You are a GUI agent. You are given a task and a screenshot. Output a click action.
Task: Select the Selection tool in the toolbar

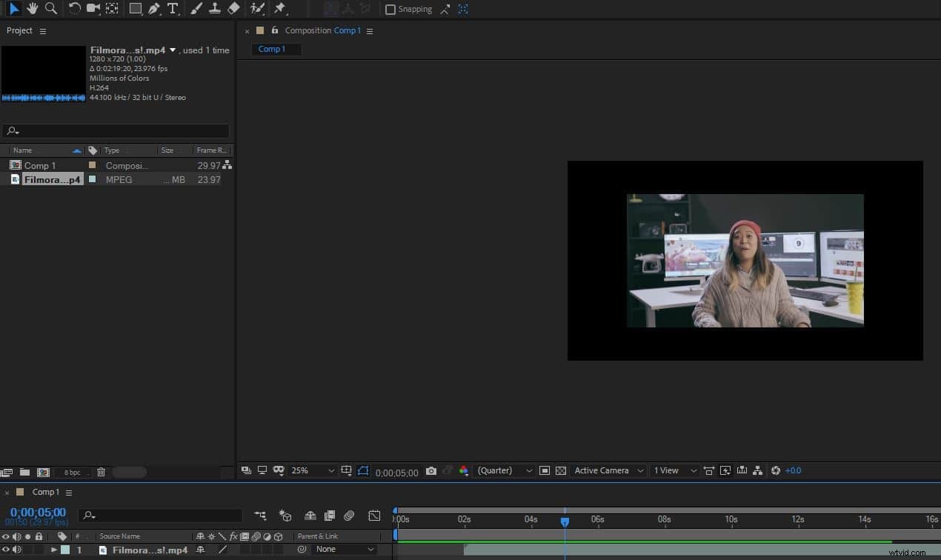point(11,9)
